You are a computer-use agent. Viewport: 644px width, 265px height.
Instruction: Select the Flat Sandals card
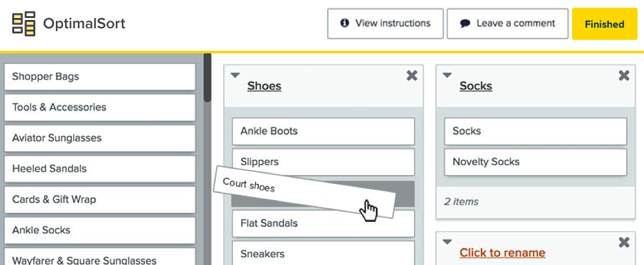point(323,224)
